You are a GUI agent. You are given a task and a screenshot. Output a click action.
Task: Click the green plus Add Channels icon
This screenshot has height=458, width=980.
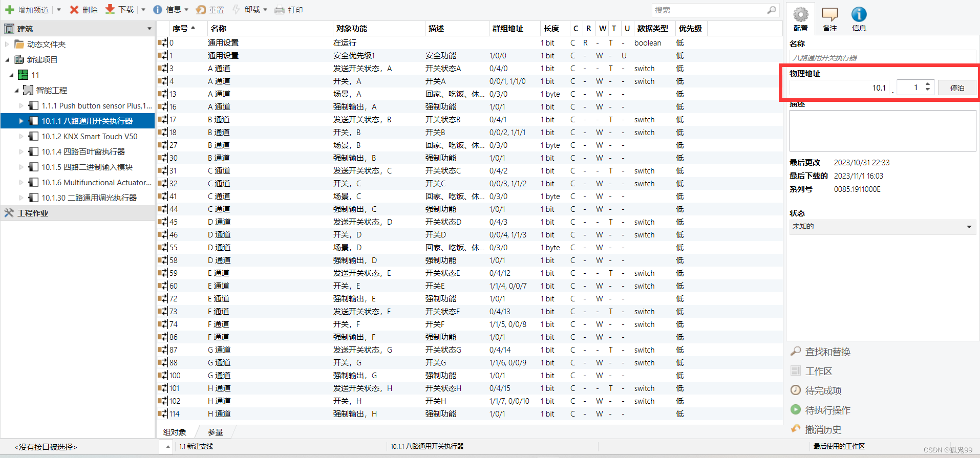(x=9, y=10)
